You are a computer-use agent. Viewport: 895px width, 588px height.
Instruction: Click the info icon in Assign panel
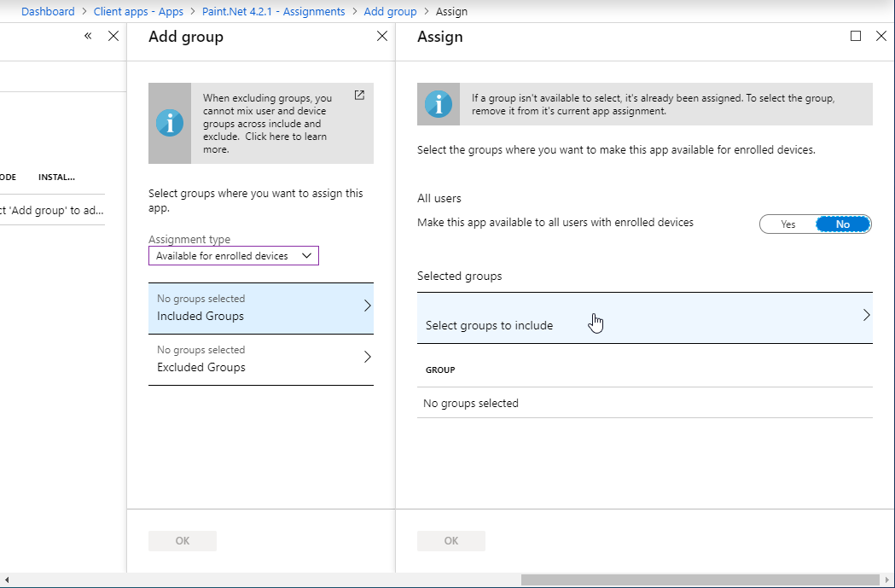pyautogui.click(x=439, y=104)
